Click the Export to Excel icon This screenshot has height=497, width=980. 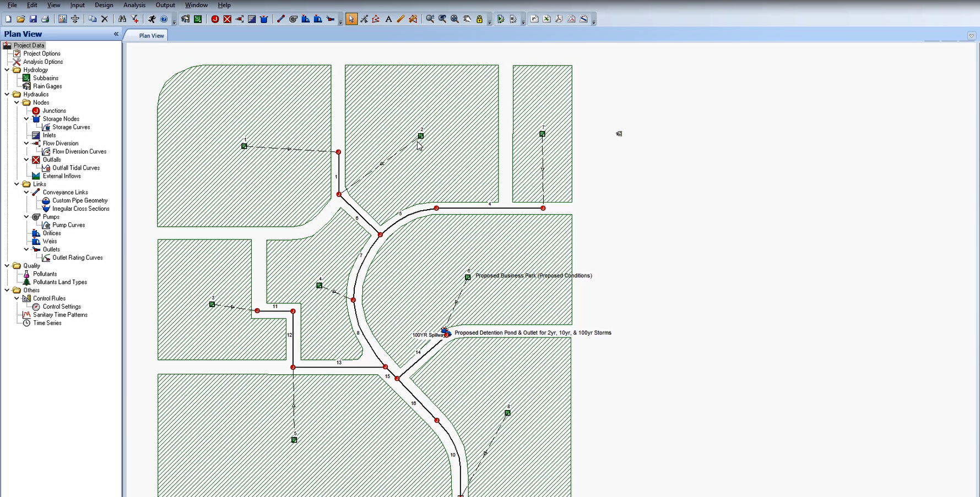(546, 19)
